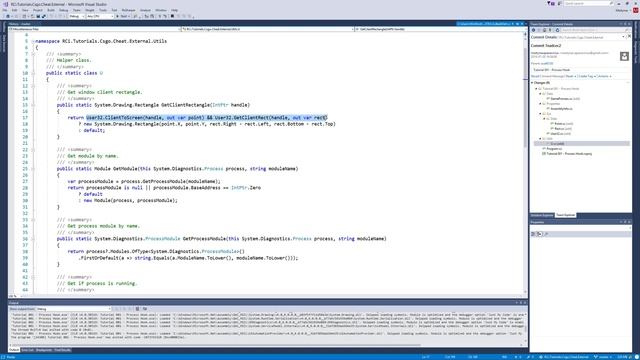Click the Clear All output icon
The height and width of the screenshot is (360, 640).
(x=138, y=309)
